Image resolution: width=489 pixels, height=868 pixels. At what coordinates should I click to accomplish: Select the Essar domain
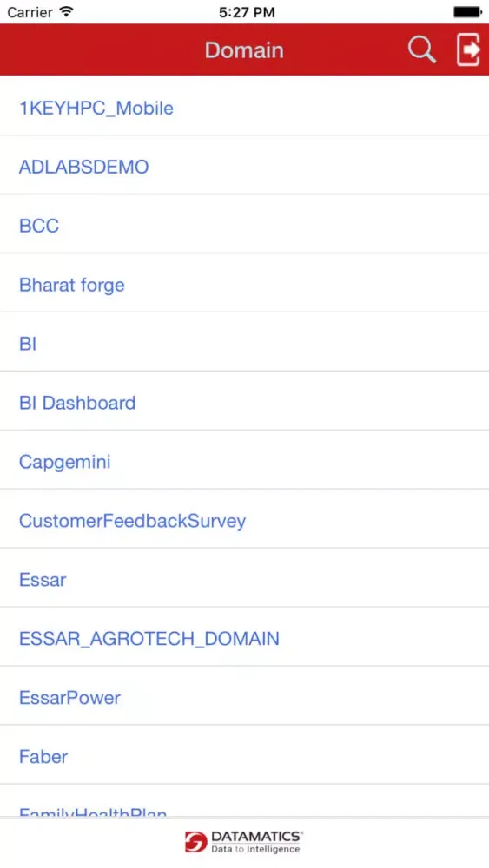point(244,579)
